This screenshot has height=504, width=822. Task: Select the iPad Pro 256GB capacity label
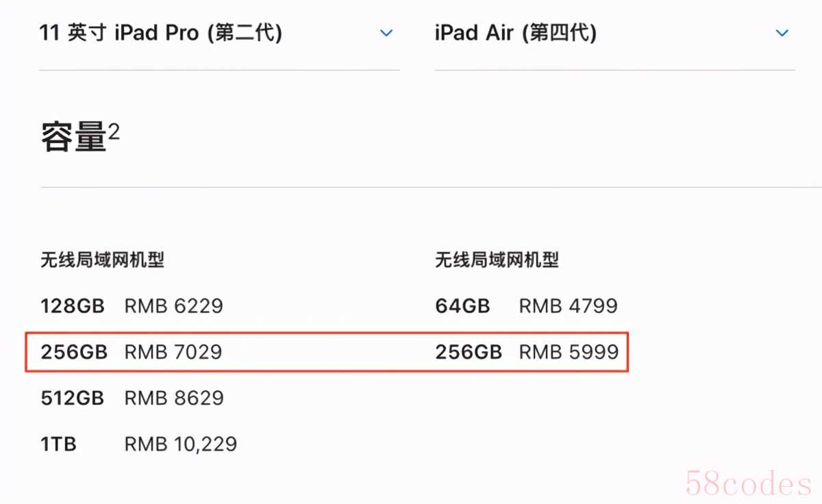(x=74, y=352)
